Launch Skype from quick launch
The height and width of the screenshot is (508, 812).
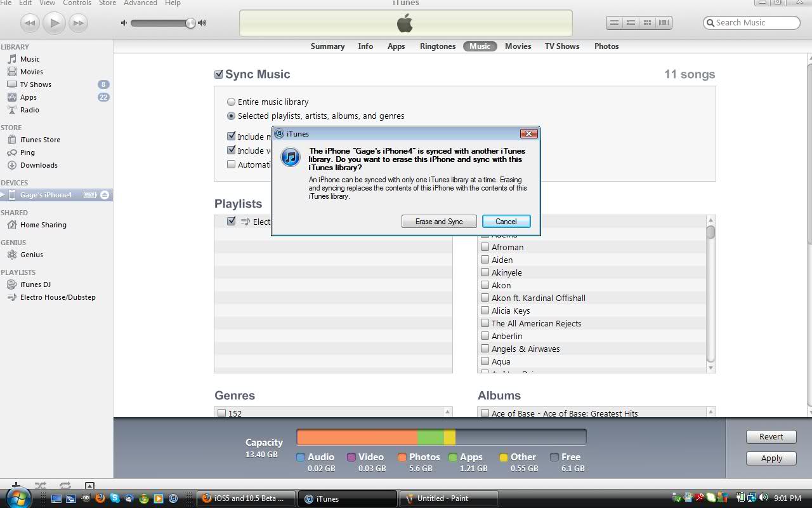[115, 498]
